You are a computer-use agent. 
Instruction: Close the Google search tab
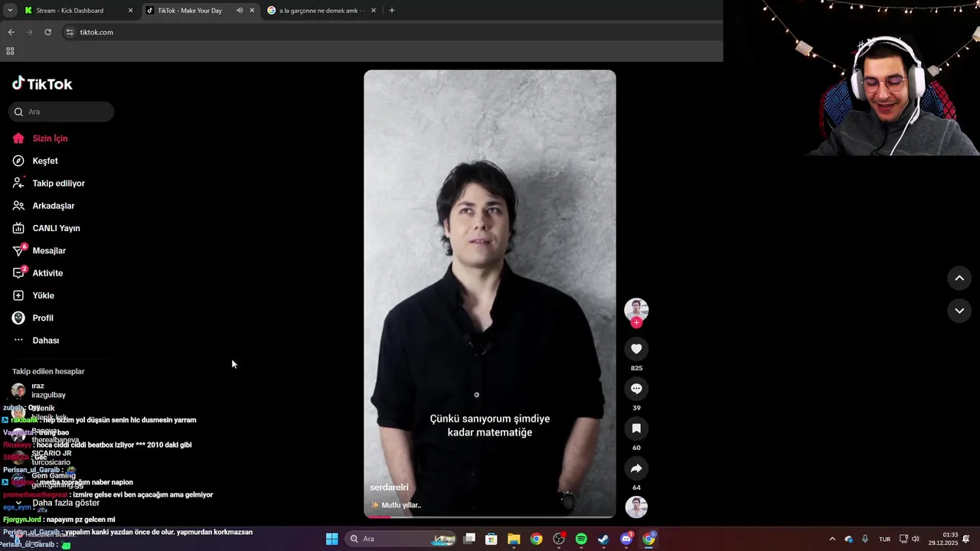373,11
